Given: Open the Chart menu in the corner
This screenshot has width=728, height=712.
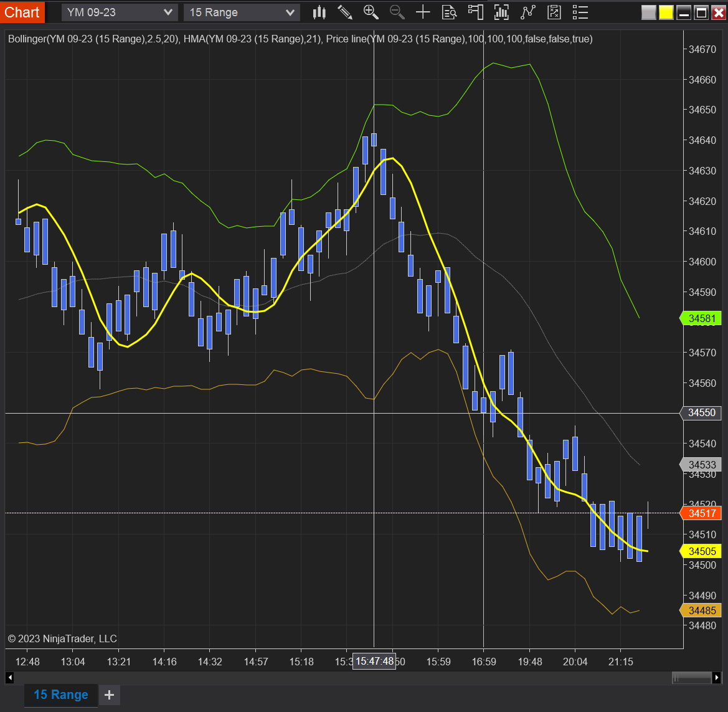Looking at the screenshot, I should point(21,12).
